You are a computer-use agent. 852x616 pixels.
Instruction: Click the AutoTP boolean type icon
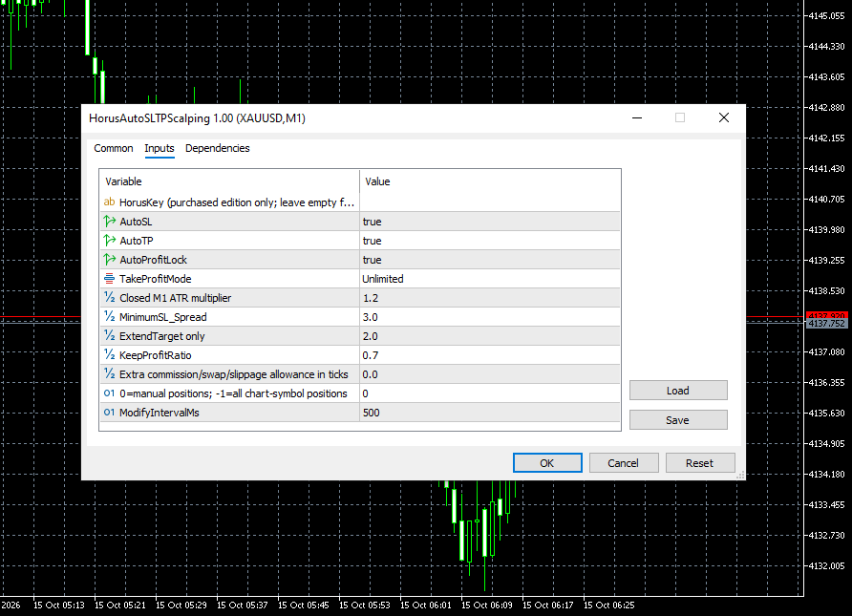[109, 240]
